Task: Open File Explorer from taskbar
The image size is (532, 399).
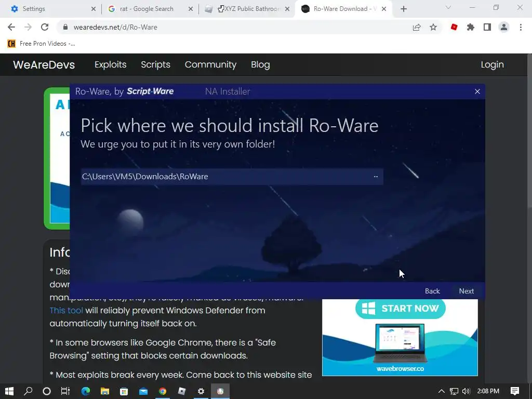Action: (105, 391)
